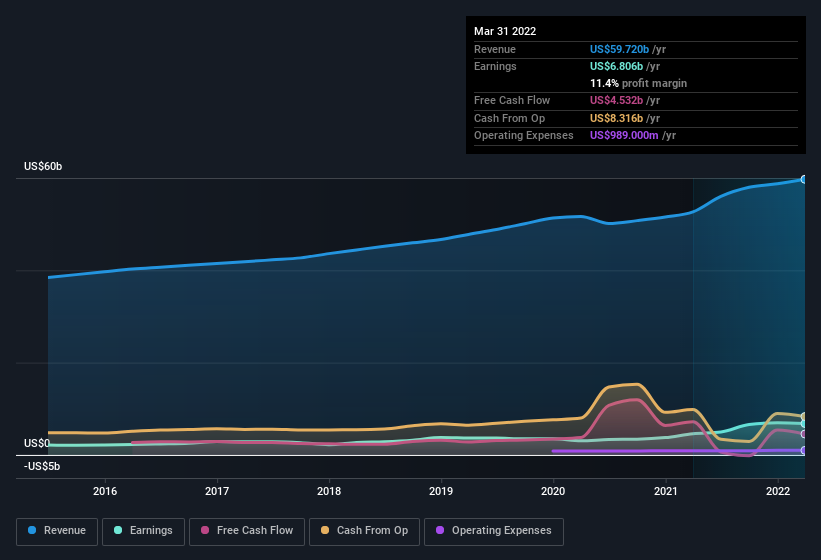The width and height of the screenshot is (821, 560).
Task: Click the US$8.316b cash from op value
Action: click(616, 118)
